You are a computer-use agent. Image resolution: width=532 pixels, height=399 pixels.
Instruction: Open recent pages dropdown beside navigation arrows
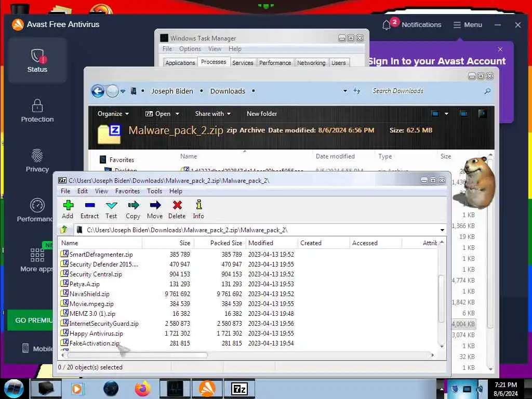coord(123,91)
